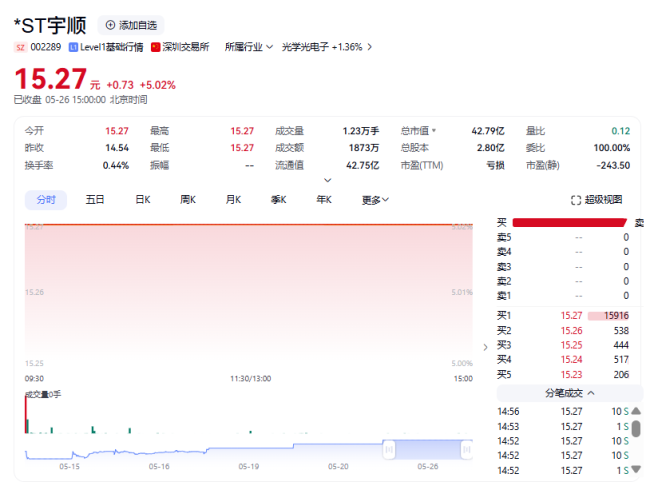
Task: Open the 更多 chart period dropdown
Action: [x=375, y=200]
